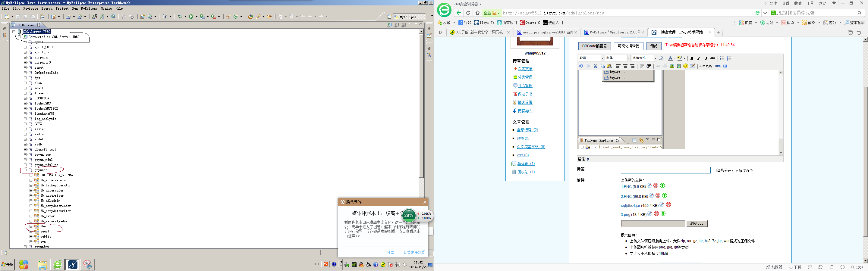Click the browser refresh icon
Image resolution: width=868 pixels, height=271 pixels.
468,13
